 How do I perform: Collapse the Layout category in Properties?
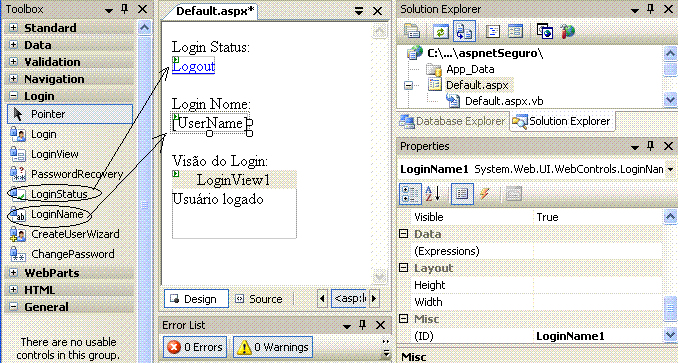403,268
